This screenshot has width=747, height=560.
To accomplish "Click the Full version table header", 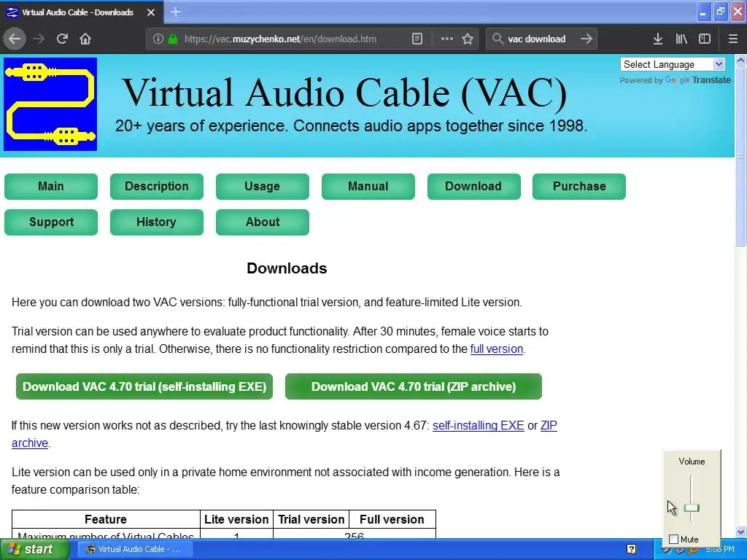I will (392, 519).
